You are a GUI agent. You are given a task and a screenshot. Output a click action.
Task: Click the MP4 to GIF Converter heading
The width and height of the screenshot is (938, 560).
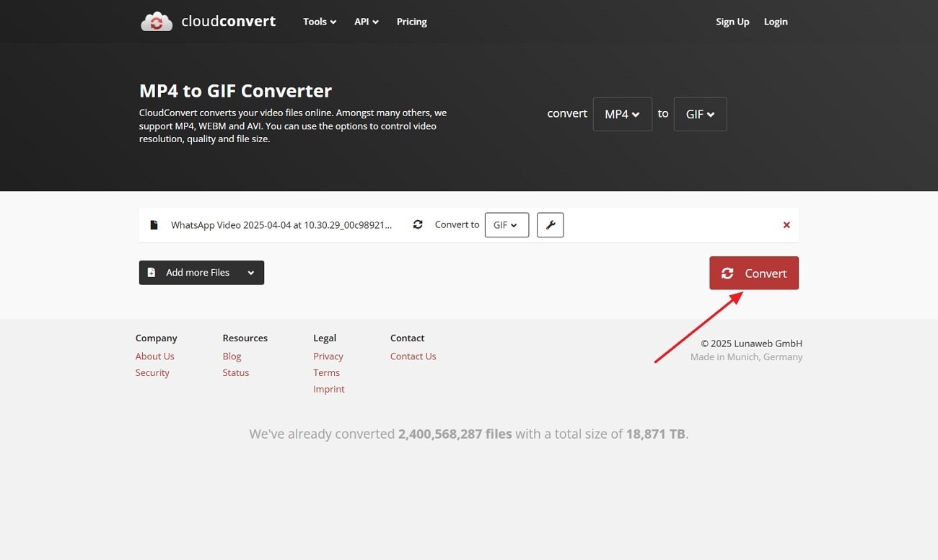(x=235, y=91)
